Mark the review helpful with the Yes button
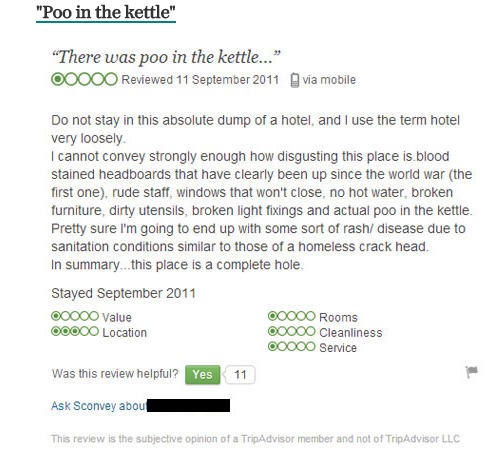Image resolution: width=503 pixels, height=462 pixels. [202, 375]
